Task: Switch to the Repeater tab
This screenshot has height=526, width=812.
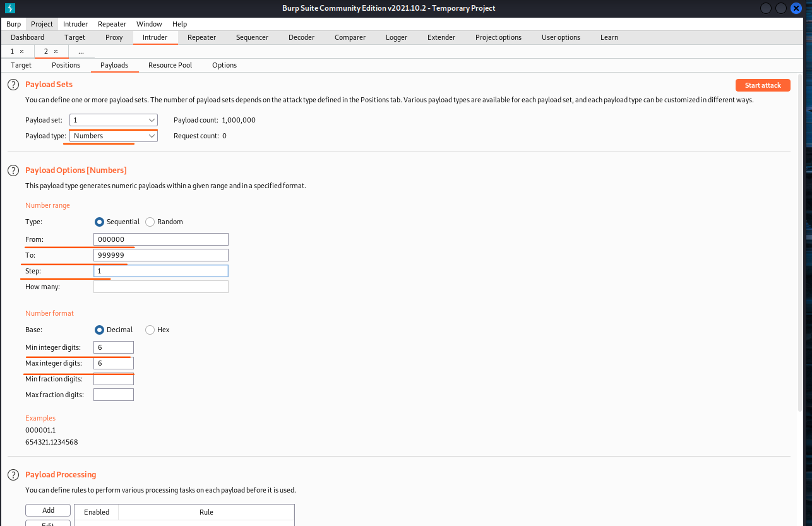Action: tap(201, 37)
